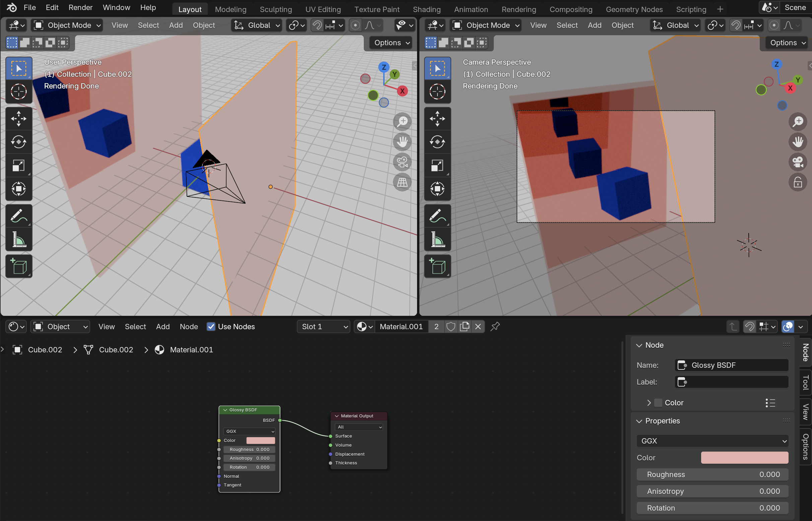Viewport: 812px width, 521px height.
Task: Open Options dropdown in right viewport
Action: coord(787,43)
